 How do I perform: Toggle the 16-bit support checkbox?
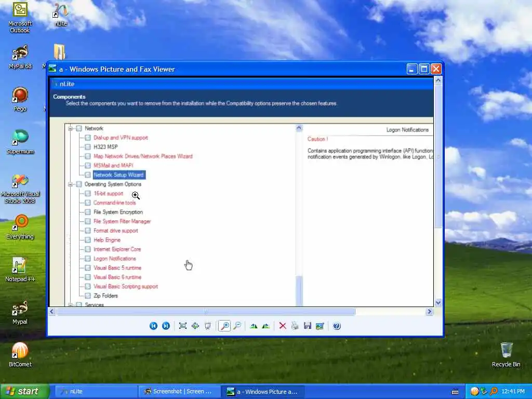[x=88, y=193]
